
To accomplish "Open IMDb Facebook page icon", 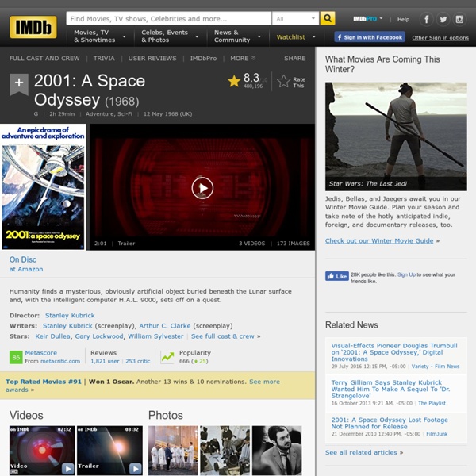I will click(426, 19).
